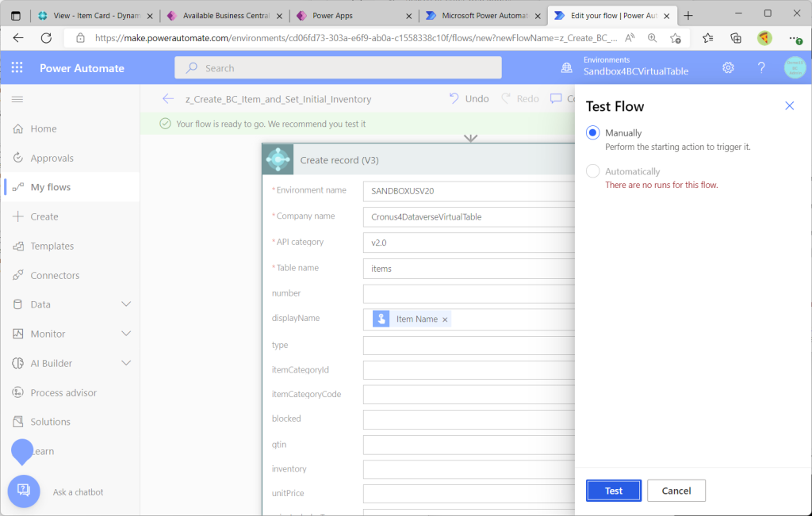Click the Cancel button in Test Flow

(676, 491)
